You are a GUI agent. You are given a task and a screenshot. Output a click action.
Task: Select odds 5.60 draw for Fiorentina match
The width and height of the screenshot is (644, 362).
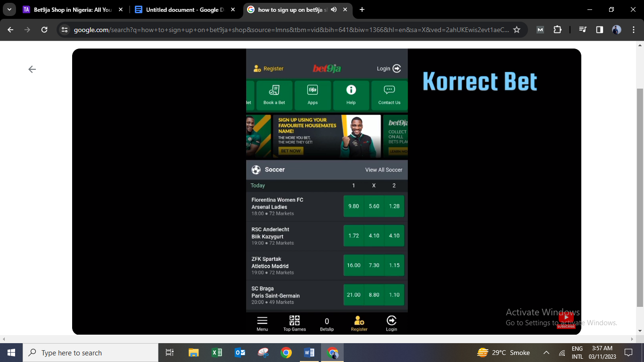374,206
